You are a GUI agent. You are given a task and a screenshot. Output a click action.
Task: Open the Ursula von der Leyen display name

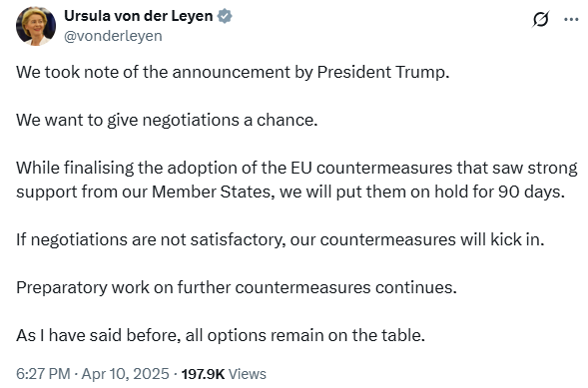coord(139,16)
